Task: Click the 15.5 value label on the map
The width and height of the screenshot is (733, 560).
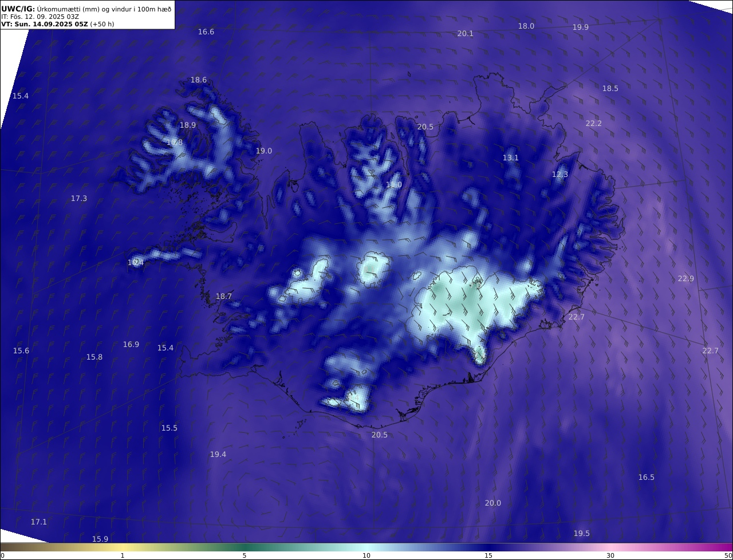Action: [170, 428]
